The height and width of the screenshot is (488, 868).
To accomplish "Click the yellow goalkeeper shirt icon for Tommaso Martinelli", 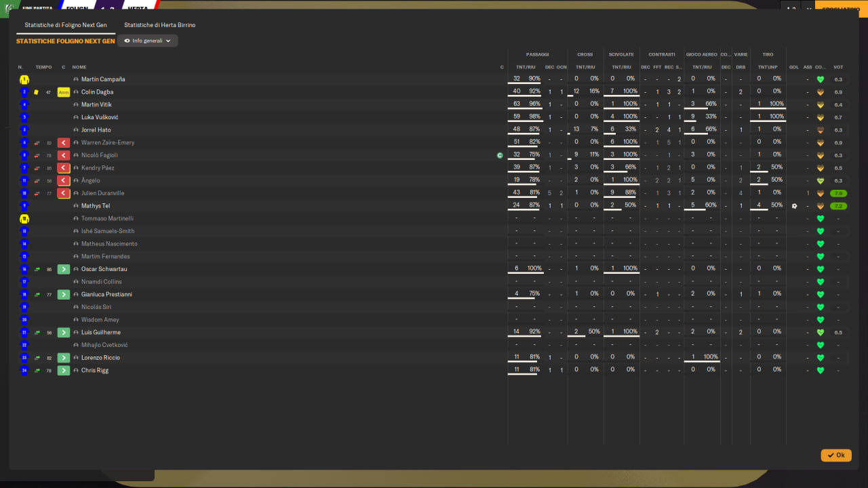I will click(x=24, y=219).
